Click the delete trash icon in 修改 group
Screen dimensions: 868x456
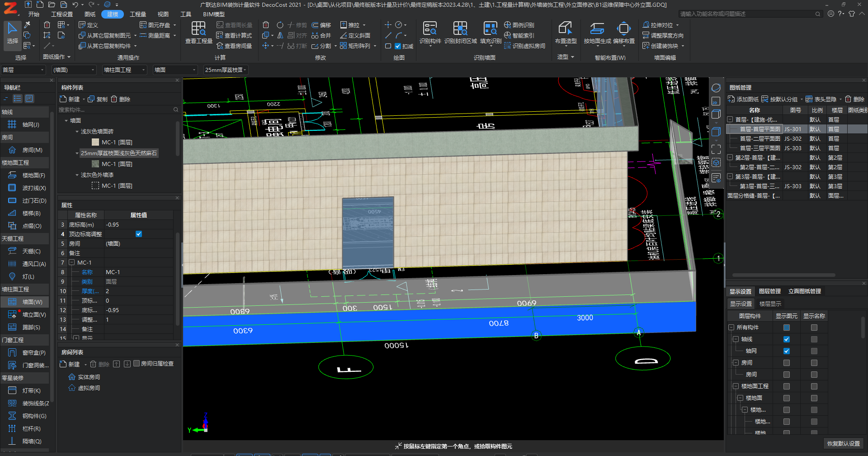tap(266, 25)
